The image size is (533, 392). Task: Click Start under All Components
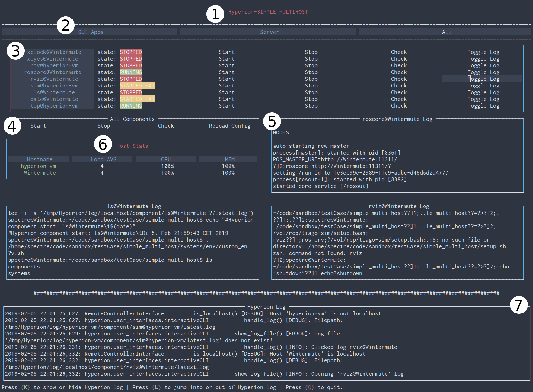38,126
